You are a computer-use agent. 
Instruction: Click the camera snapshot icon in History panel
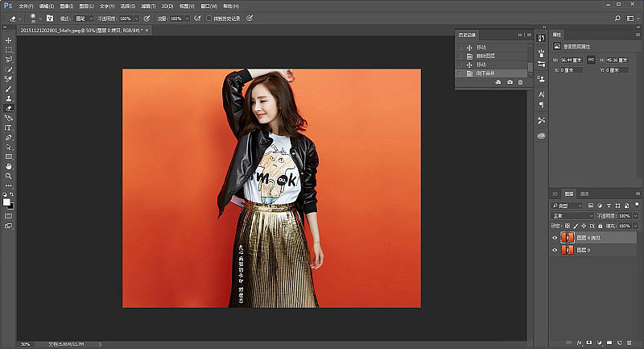(510, 82)
